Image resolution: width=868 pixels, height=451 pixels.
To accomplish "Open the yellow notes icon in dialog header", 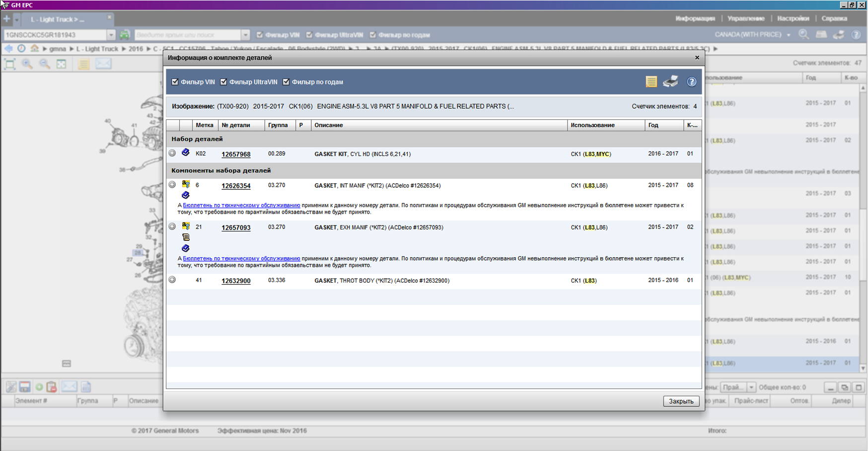I will (651, 82).
